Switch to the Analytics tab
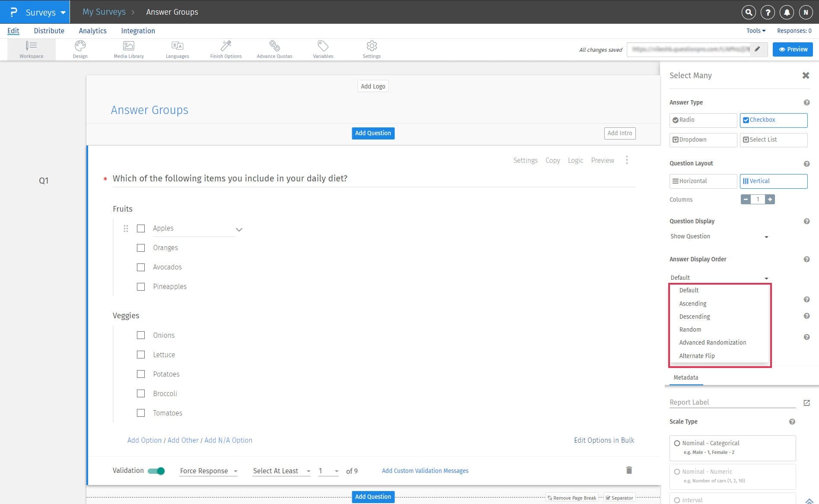Screen dimensions: 819x504 coord(93,31)
